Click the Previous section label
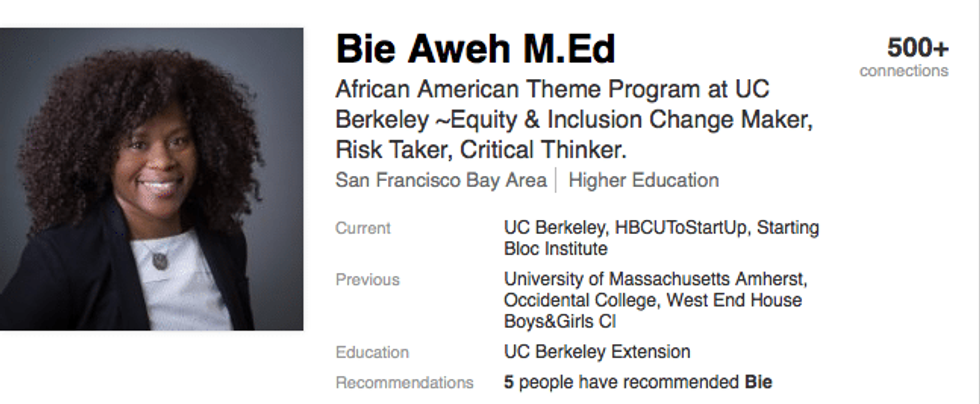This screenshot has height=404, width=980. coord(367,280)
